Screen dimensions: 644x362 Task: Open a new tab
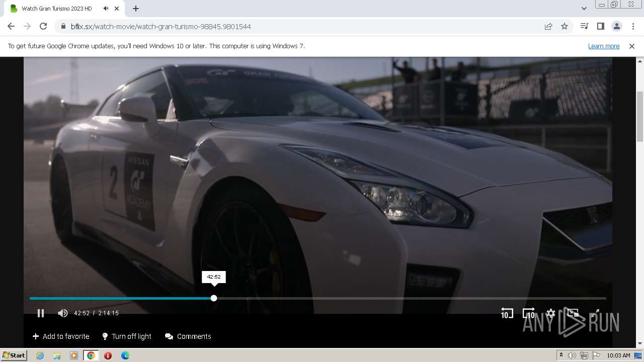[136, 9]
